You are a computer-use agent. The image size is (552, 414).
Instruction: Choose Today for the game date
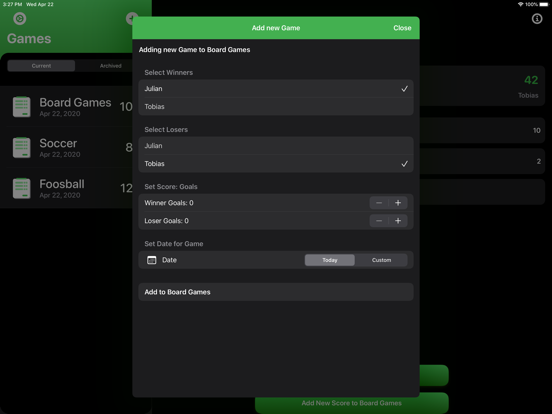click(330, 260)
